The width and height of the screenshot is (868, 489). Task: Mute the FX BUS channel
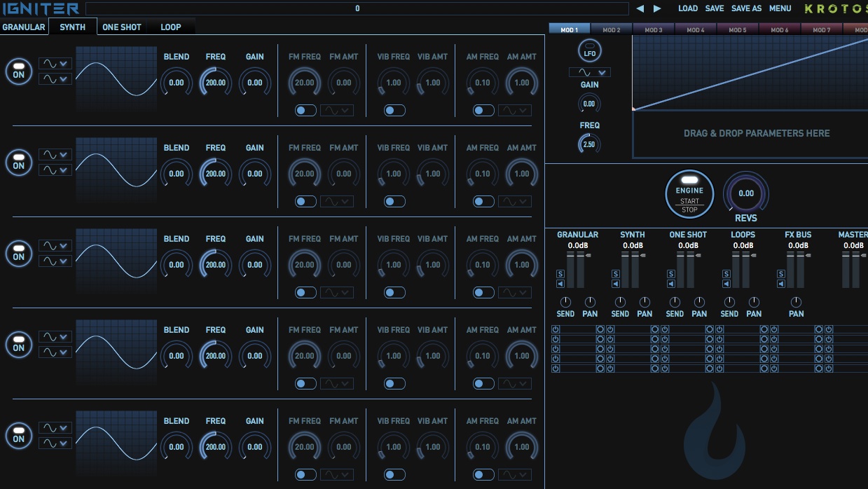780,284
